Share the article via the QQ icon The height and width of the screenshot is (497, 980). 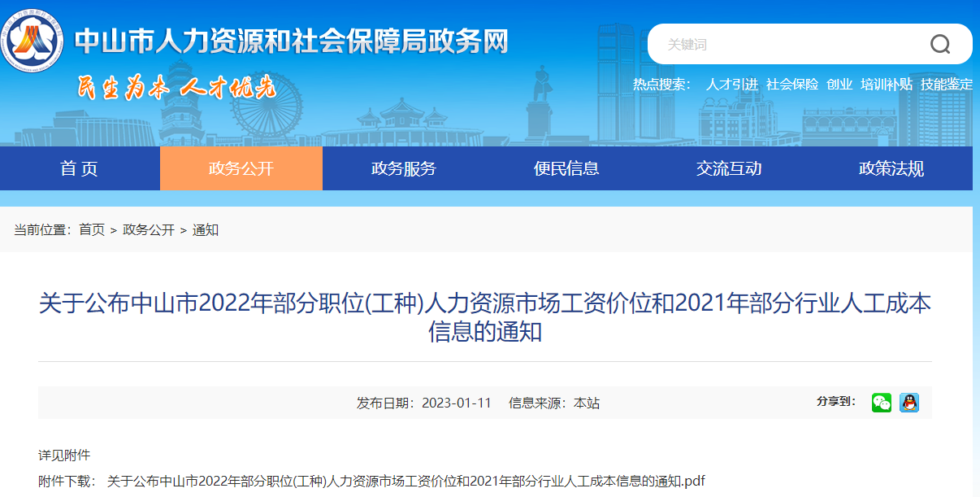click(x=910, y=401)
